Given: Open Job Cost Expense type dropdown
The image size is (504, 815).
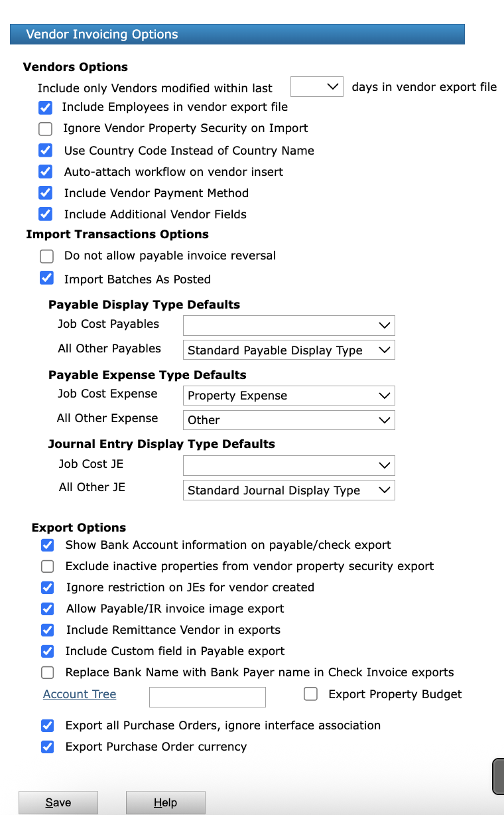Looking at the screenshot, I should pyautogui.click(x=288, y=396).
